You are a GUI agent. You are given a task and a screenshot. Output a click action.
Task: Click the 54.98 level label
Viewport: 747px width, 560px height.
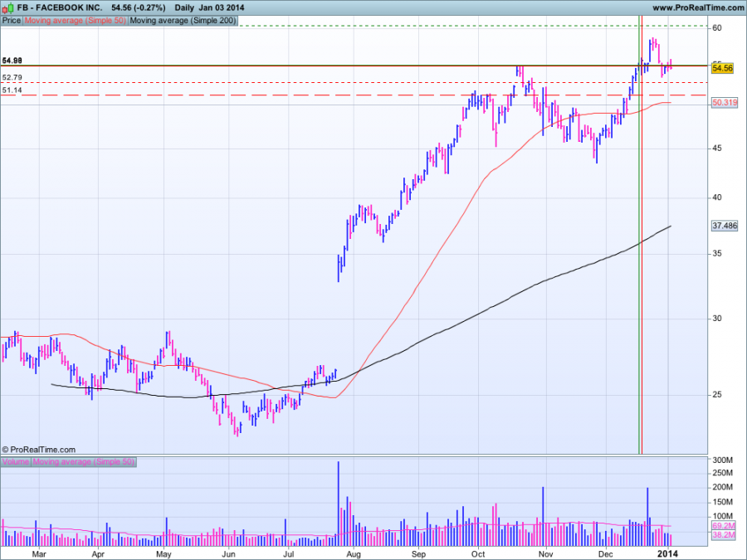point(12,61)
